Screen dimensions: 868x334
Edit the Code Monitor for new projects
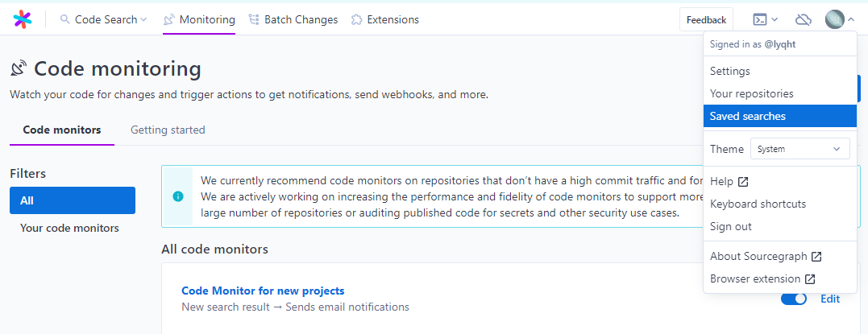[x=829, y=299]
